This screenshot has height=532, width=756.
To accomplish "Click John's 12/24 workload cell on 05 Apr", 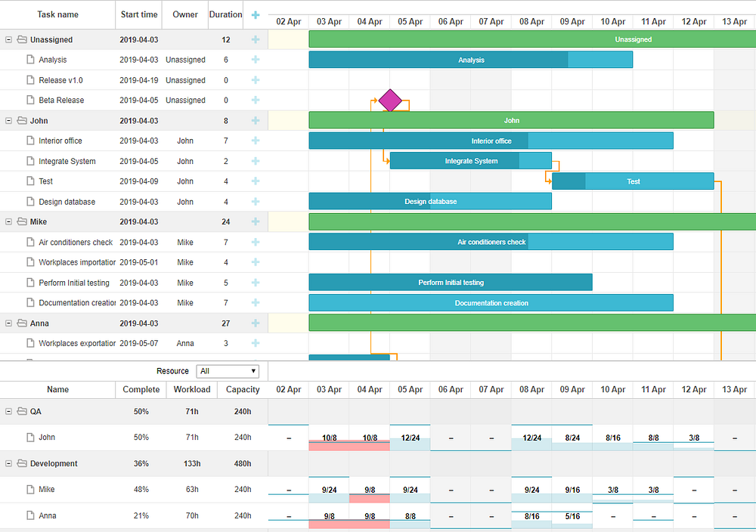I will (x=411, y=438).
